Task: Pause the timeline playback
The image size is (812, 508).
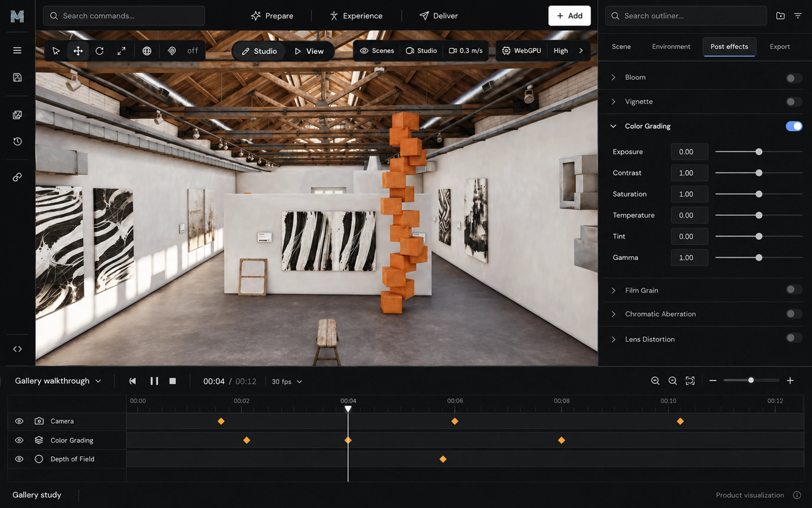Action: tap(154, 381)
